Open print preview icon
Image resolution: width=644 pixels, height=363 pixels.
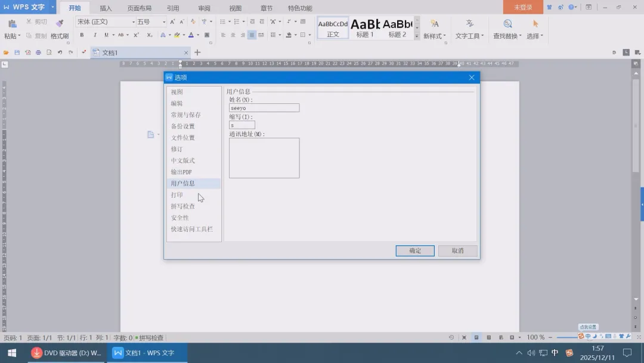coord(49,53)
